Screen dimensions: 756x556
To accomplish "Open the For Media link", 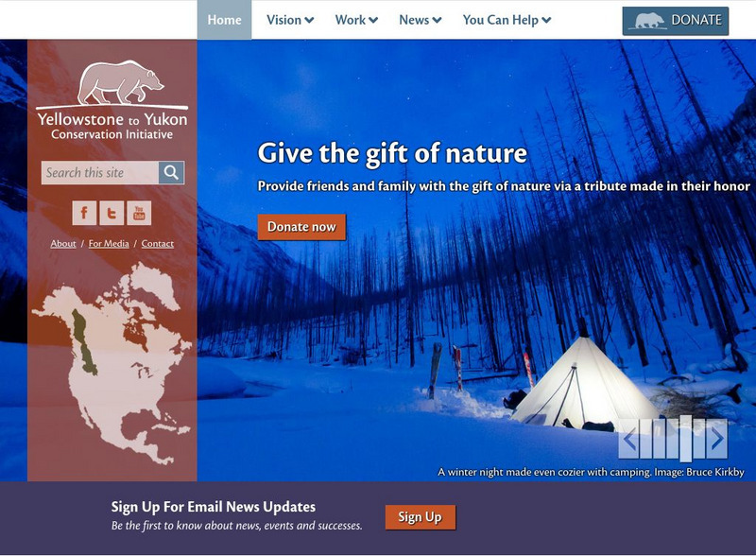I will coord(109,244).
